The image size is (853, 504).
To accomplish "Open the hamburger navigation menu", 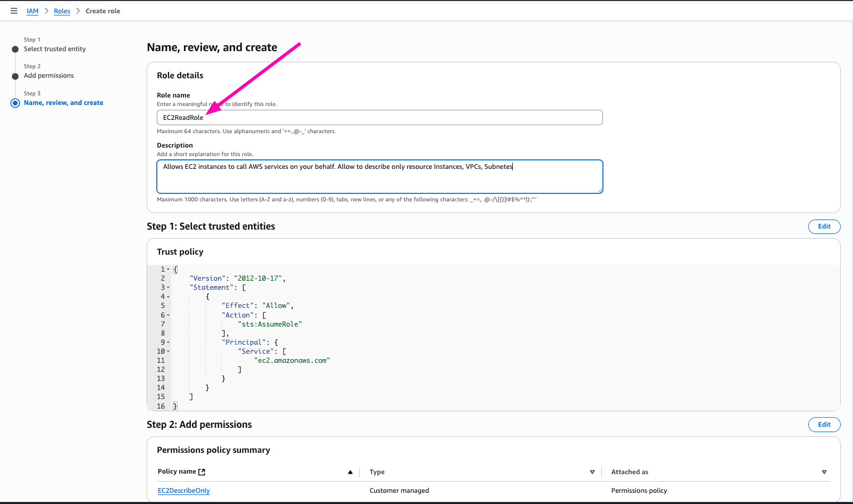I will pos(14,11).
